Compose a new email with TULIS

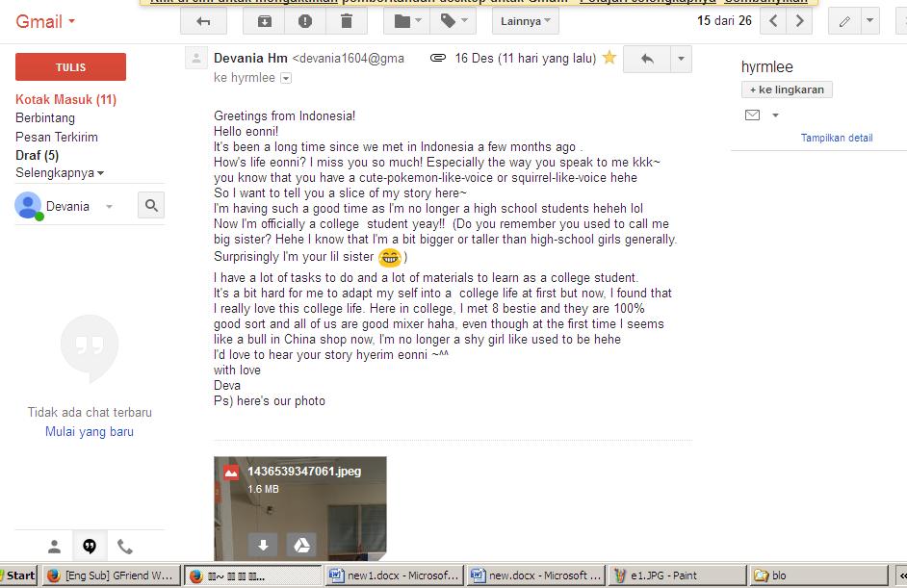click(x=69, y=67)
